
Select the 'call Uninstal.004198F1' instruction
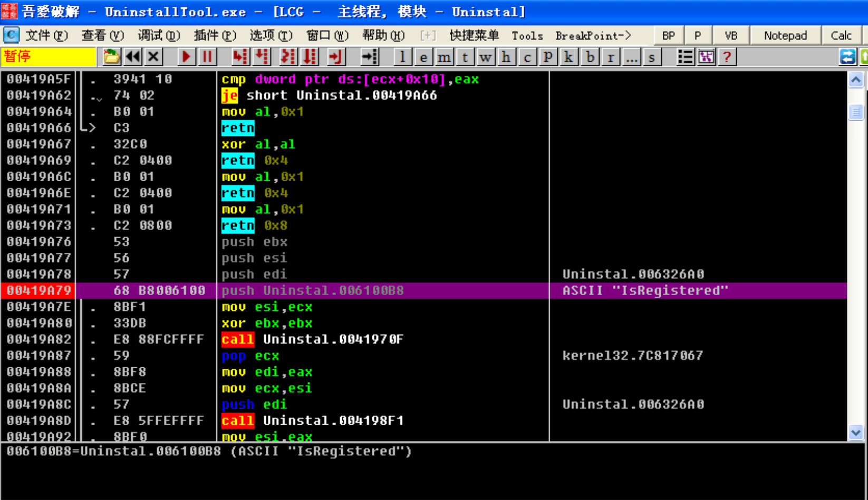point(312,420)
